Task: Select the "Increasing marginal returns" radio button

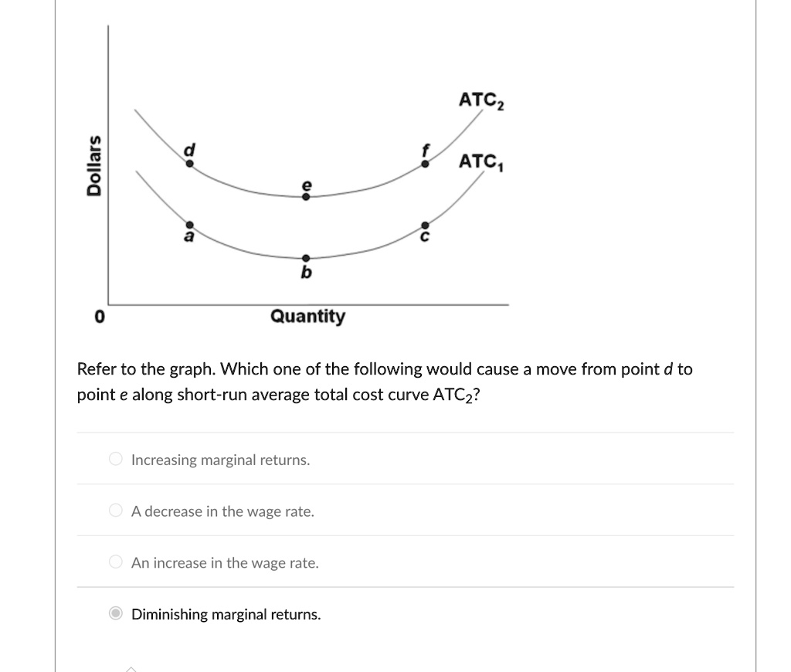Action: point(114,458)
